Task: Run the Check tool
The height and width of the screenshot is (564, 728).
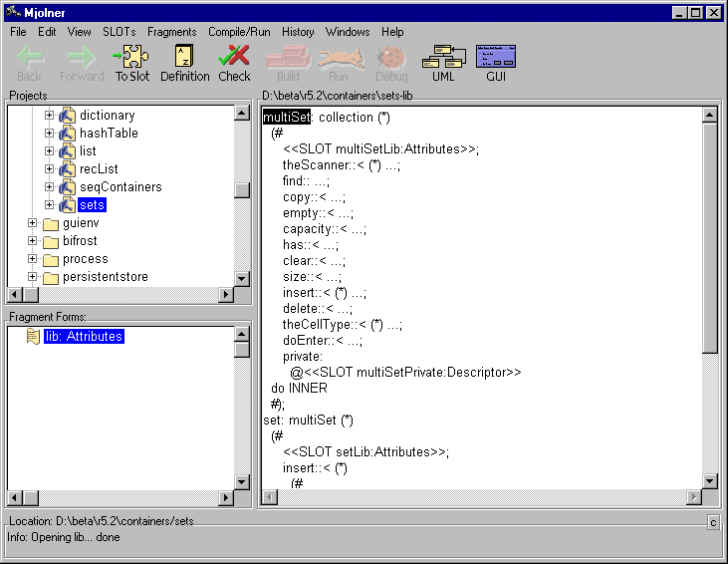Action: coord(234,63)
